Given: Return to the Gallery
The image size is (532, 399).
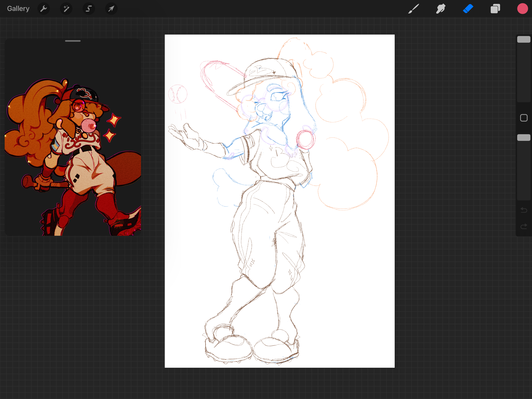Looking at the screenshot, I should 18,9.
